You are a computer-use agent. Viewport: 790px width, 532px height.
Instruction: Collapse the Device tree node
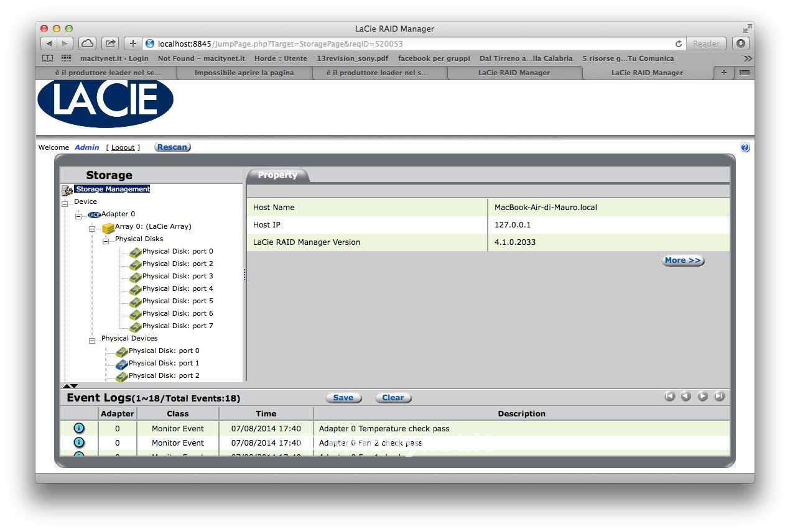[65, 204]
